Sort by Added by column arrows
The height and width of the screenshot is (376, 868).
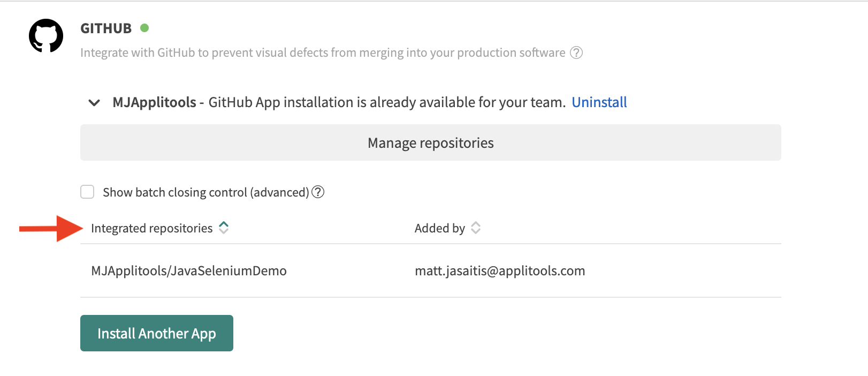click(x=476, y=228)
